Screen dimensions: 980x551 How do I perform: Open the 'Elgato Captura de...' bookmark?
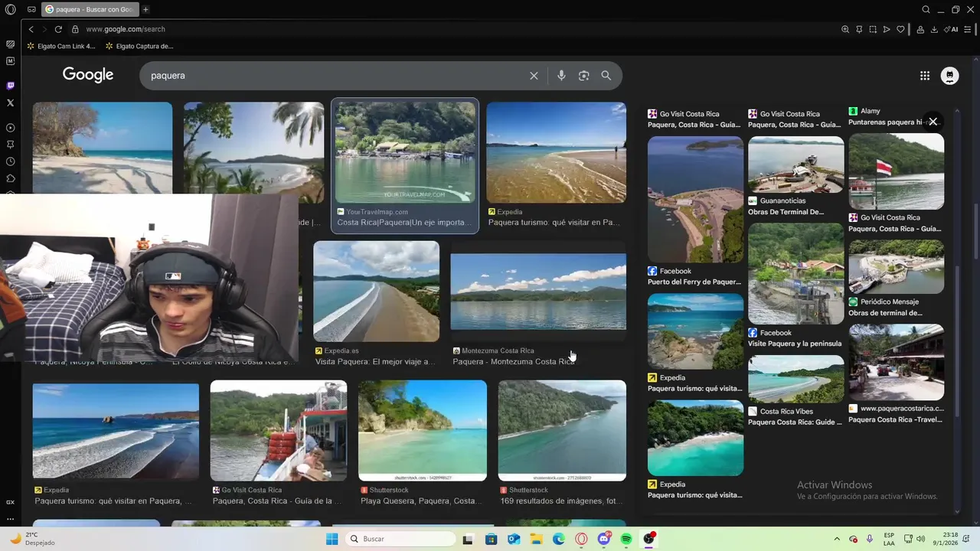pyautogui.click(x=140, y=46)
